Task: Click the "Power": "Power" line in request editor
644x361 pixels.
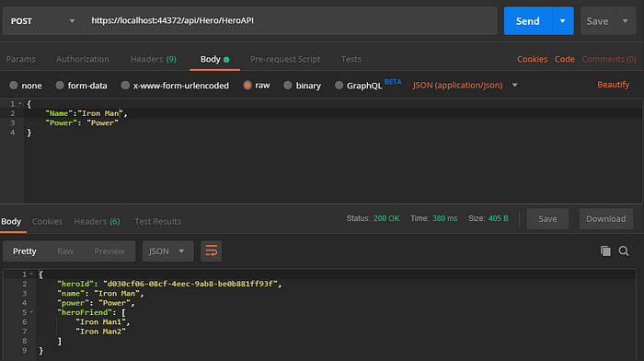Action: (82, 122)
